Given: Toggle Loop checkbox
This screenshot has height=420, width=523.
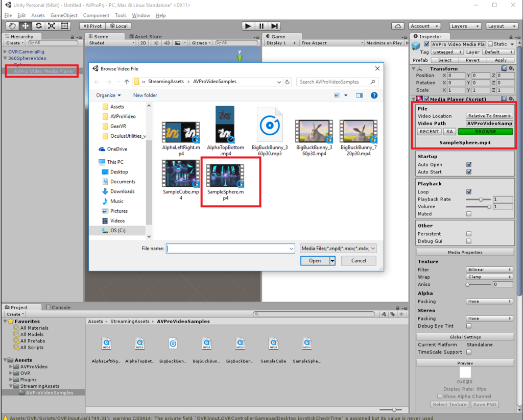Looking at the screenshot, I should pyautogui.click(x=469, y=192).
